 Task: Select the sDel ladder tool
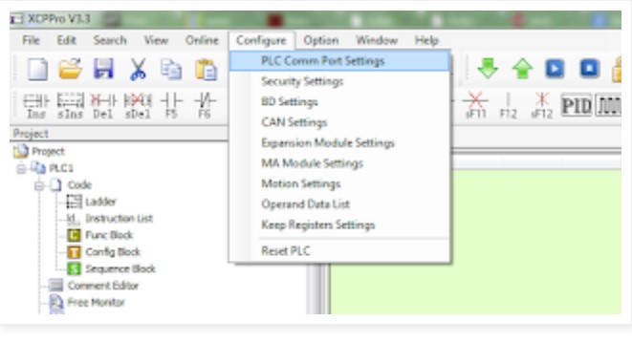138,106
